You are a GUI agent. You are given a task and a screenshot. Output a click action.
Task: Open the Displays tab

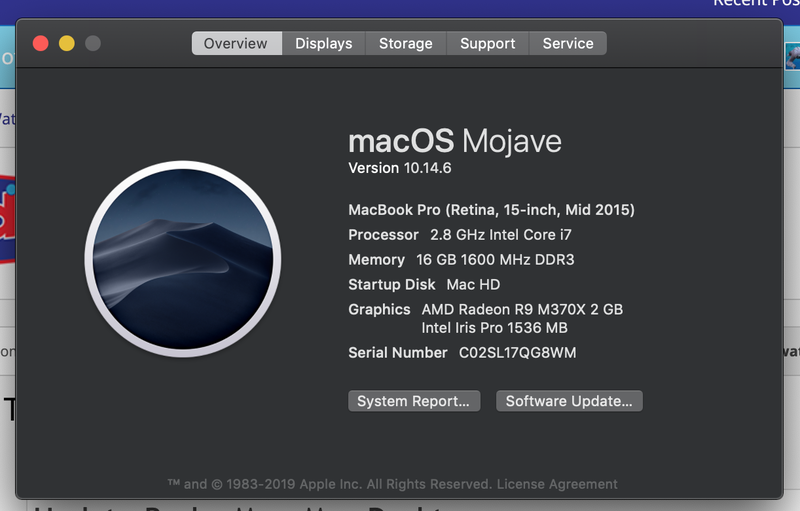click(324, 44)
